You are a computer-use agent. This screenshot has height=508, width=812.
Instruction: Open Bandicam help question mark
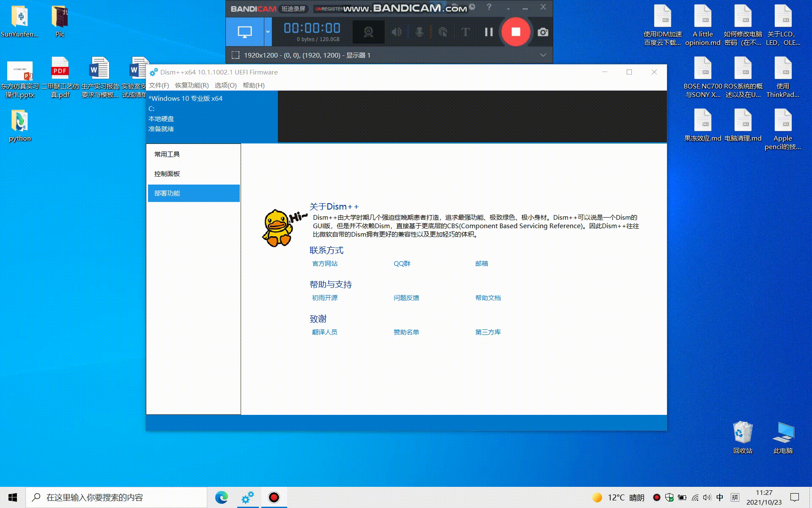tap(489, 7)
